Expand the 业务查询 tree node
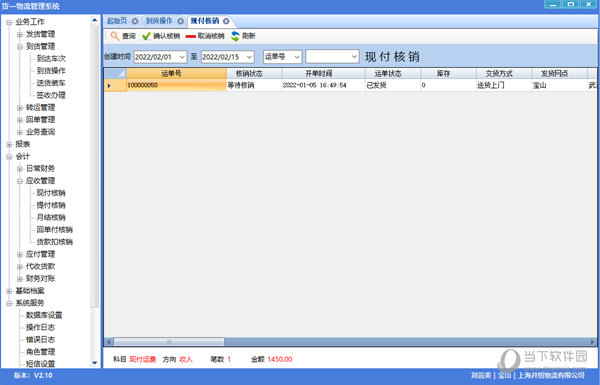 point(20,132)
